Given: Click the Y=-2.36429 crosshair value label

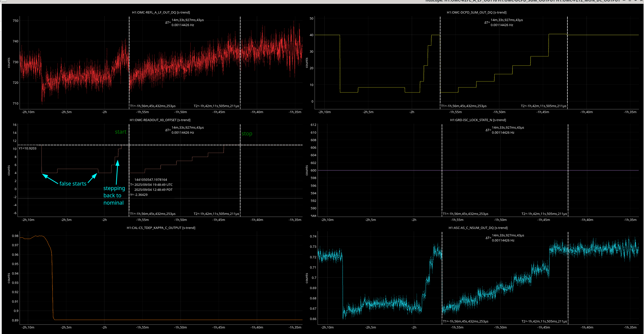Looking at the screenshot, I should click(x=139, y=195).
